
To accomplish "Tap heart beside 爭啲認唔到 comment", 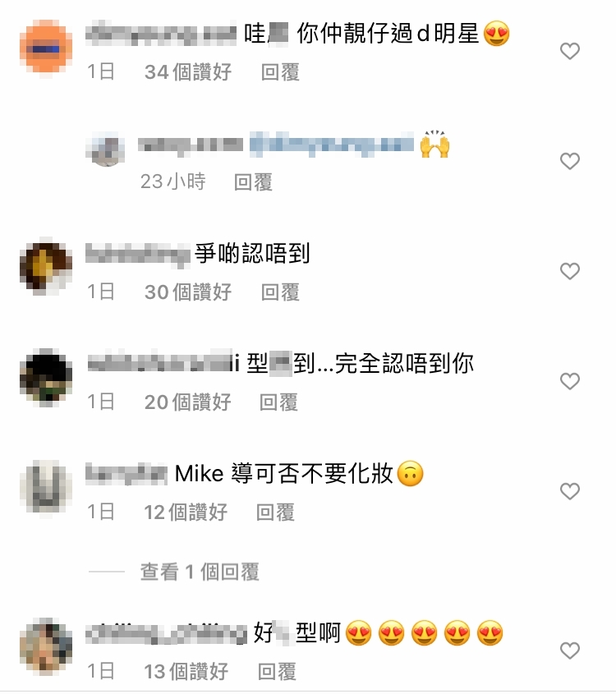I will (x=569, y=271).
